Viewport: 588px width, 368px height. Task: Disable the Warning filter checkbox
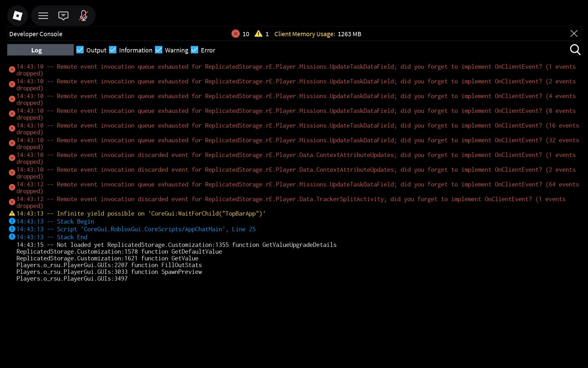click(159, 50)
